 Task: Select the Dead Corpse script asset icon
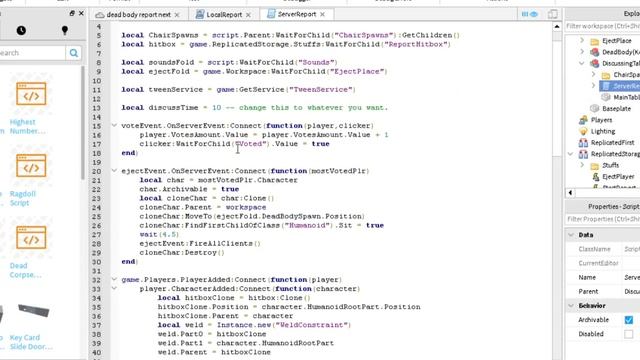click(31, 238)
